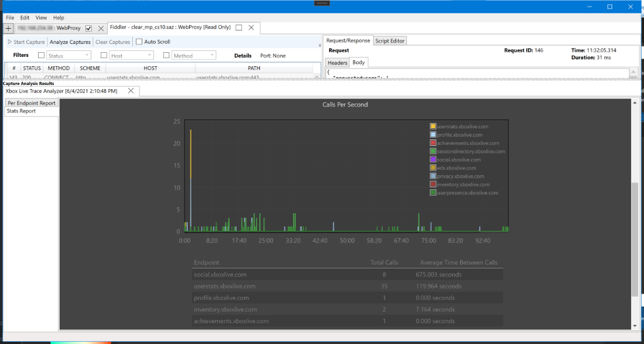Enable the Host filter checkbox
Screen dimensions: 644x344
coord(104,55)
